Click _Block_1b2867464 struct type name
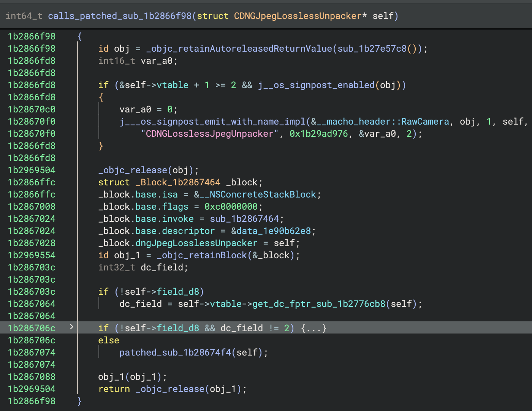The image size is (532, 411). [x=178, y=182]
